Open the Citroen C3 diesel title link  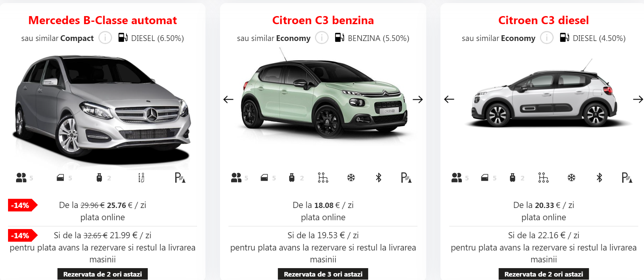coord(543,20)
